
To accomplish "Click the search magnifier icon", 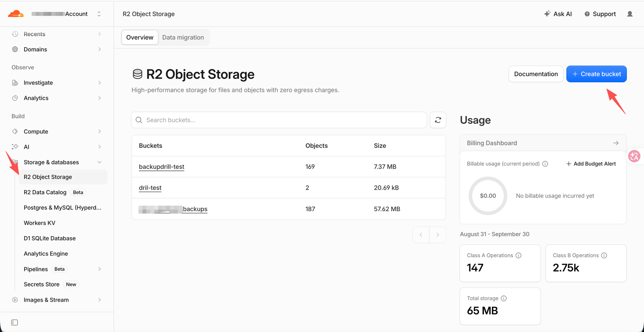I will [x=139, y=120].
